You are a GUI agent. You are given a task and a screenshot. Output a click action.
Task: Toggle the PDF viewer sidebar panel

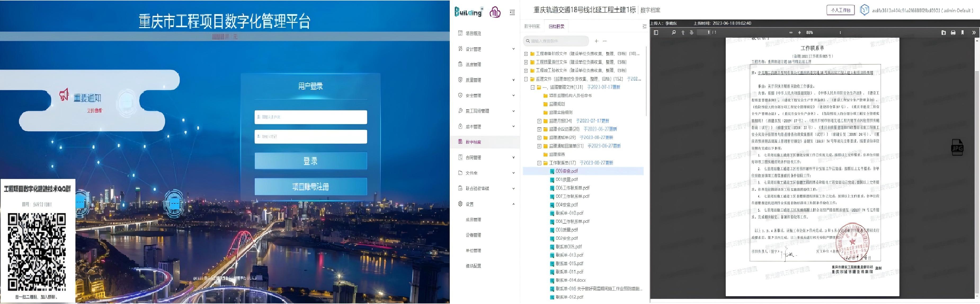click(x=656, y=33)
